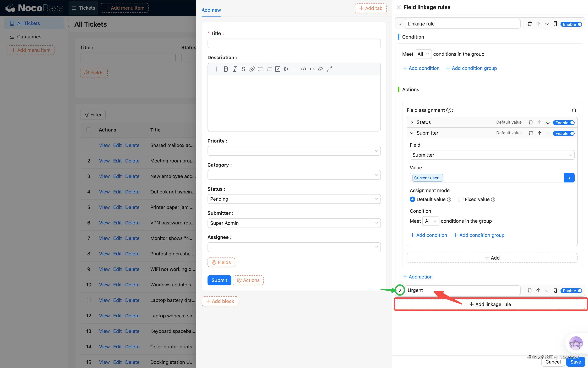Insert inline code via editor toolbar
This screenshot has width=588, height=368.
click(x=312, y=69)
